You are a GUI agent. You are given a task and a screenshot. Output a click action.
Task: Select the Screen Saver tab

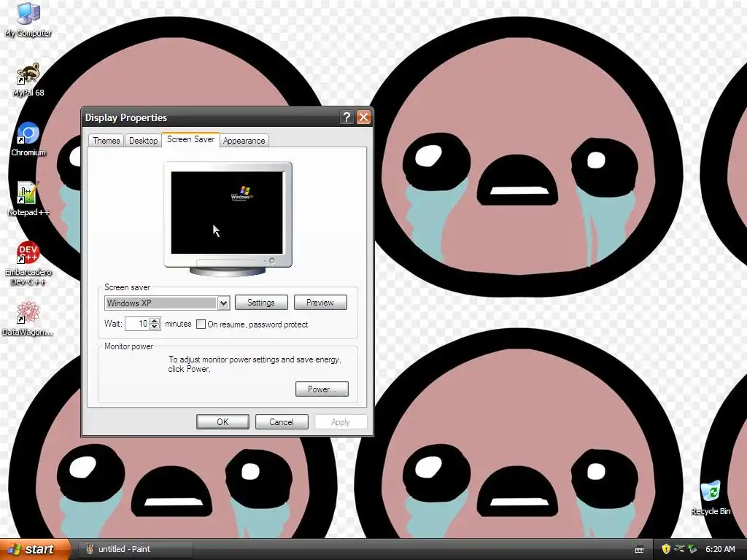[190, 139]
